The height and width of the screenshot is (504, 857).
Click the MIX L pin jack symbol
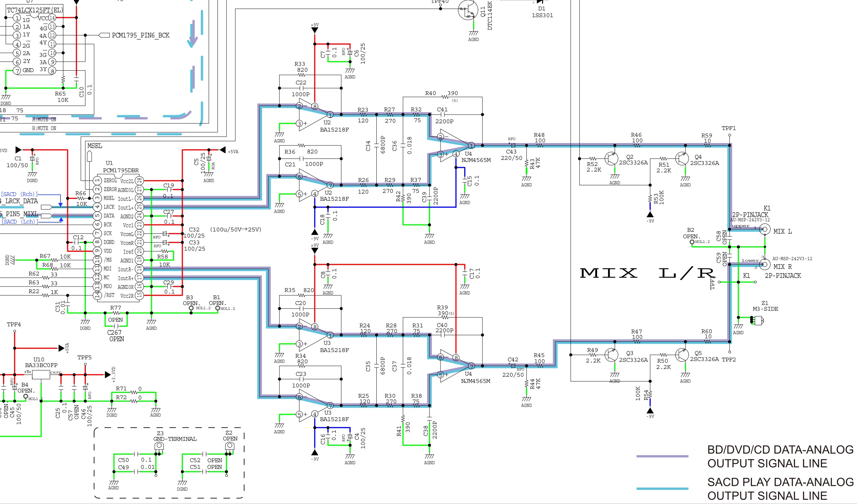click(x=764, y=229)
